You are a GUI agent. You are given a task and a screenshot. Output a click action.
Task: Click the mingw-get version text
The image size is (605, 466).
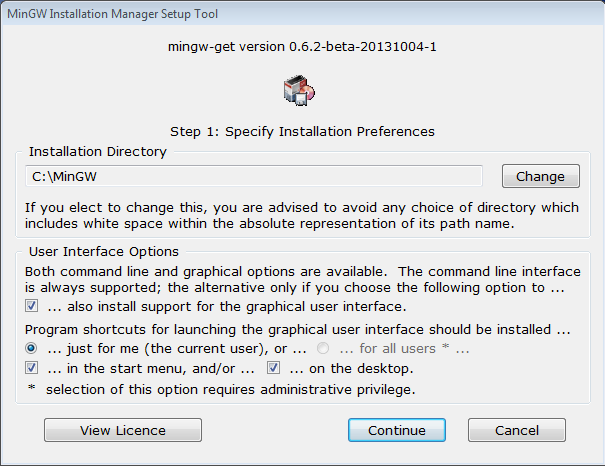(302, 45)
